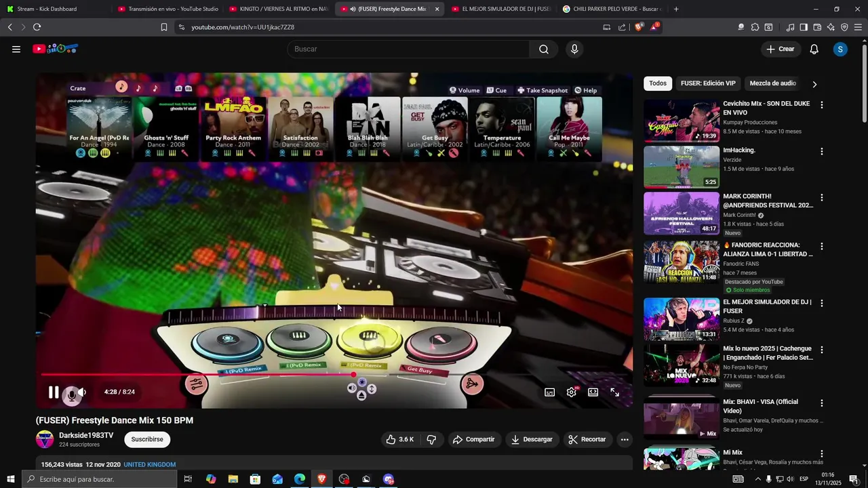This screenshot has width=868, height=488.
Task: Open a new browser tab
Action: coord(676,9)
